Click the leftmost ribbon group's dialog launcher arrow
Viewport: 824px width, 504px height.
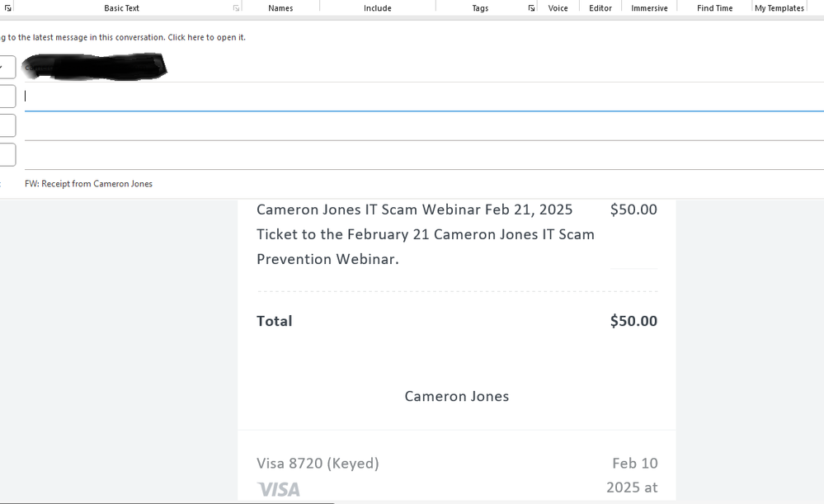[x=8, y=8]
